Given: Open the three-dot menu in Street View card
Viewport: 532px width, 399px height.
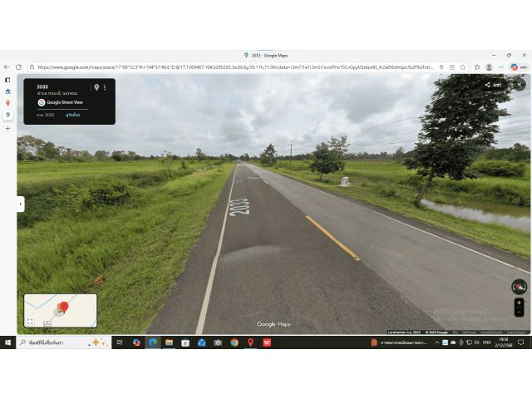Looking at the screenshot, I should (x=105, y=87).
